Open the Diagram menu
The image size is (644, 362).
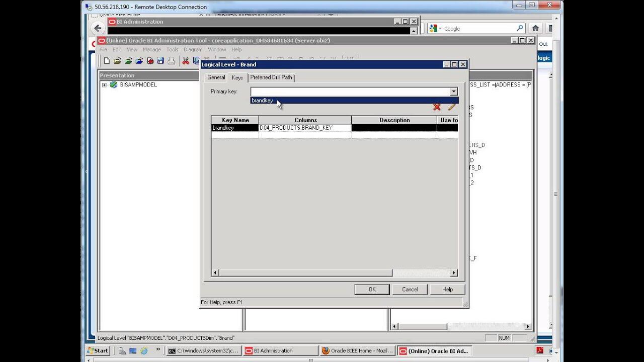pyautogui.click(x=193, y=49)
